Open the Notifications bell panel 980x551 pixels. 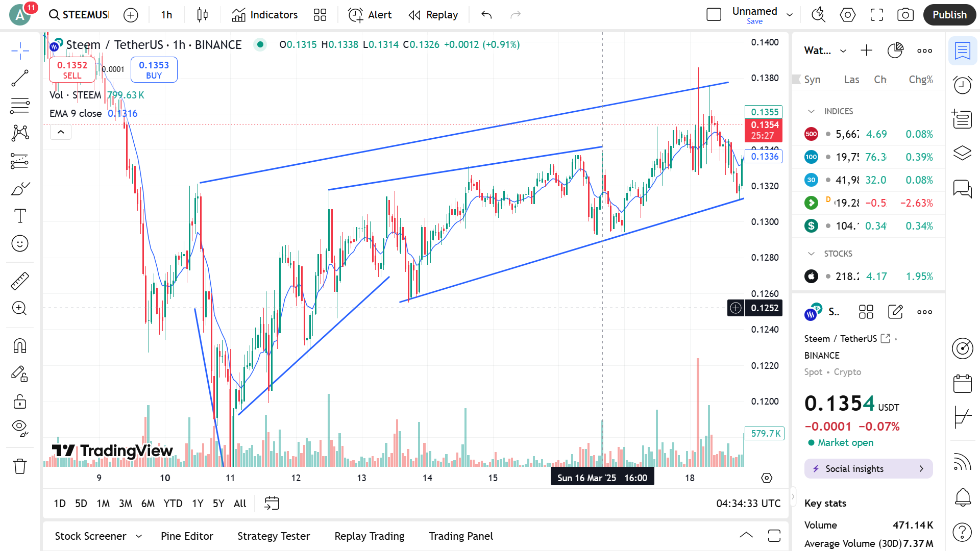(963, 497)
